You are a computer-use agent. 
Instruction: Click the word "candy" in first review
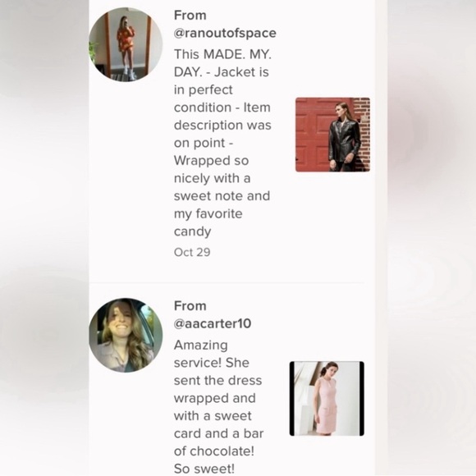[x=193, y=231]
